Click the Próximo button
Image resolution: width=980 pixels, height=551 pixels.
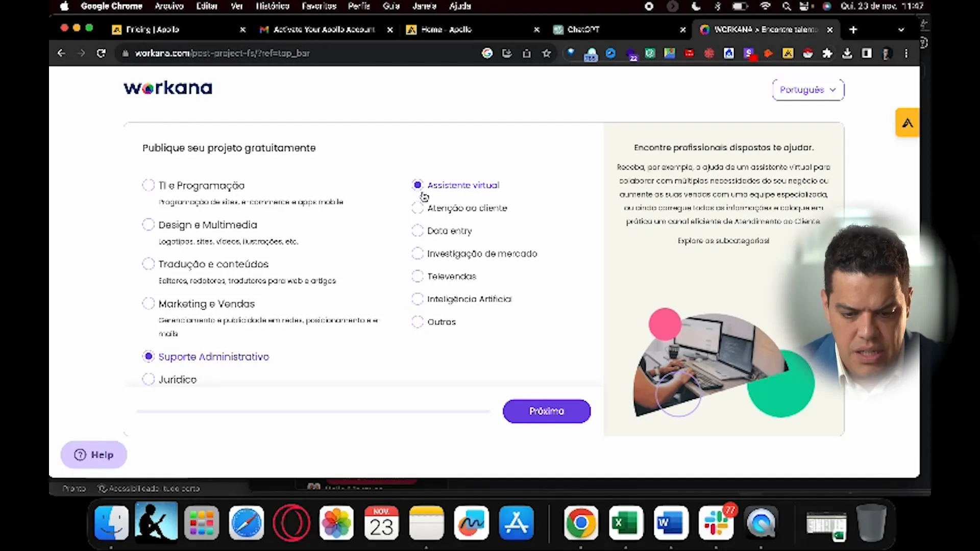pyautogui.click(x=546, y=411)
